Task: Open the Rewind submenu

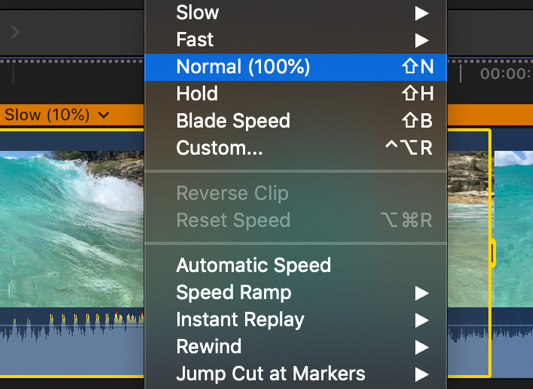Action: click(295, 347)
